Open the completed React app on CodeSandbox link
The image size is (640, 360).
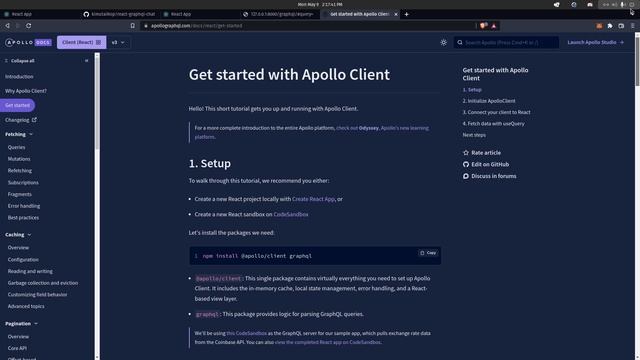click(328, 342)
